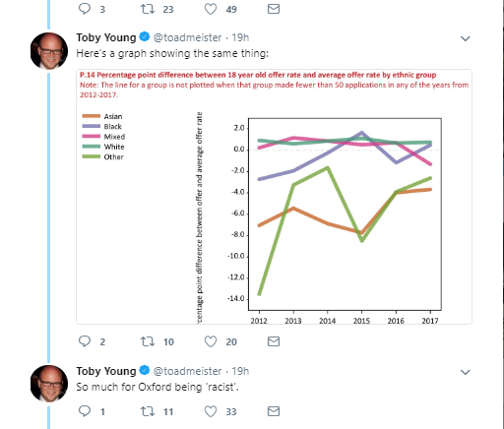The height and width of the screenshot is (429, 504).
Task: Open @toadmeister handle on last tweet
Action: click(187, 371)
